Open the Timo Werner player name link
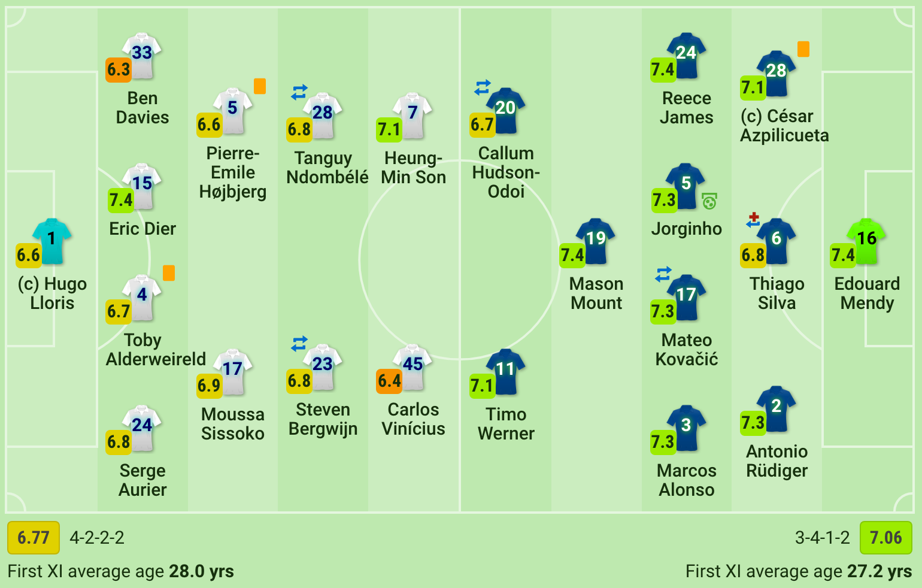 tap(506, 424)
